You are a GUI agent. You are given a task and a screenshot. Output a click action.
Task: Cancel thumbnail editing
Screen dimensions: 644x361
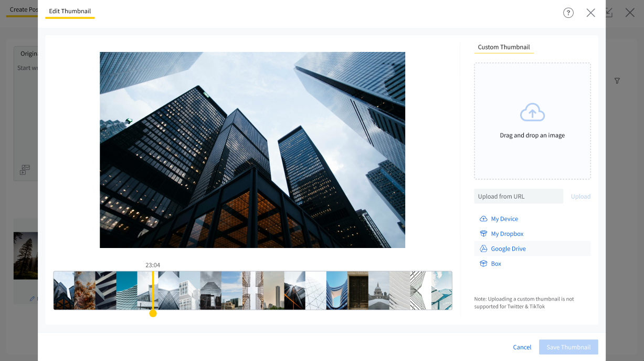[x=522, y=347]
